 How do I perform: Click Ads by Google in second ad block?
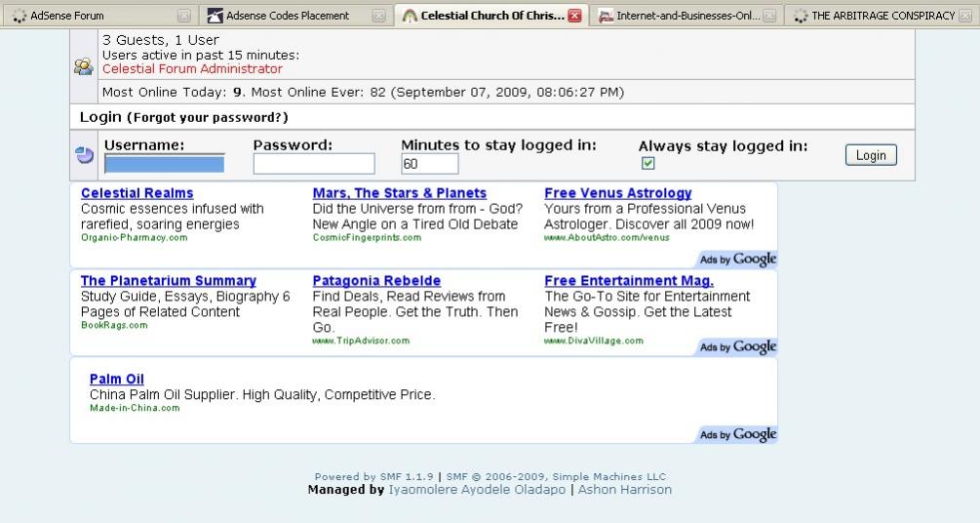(x=737, y=346)
